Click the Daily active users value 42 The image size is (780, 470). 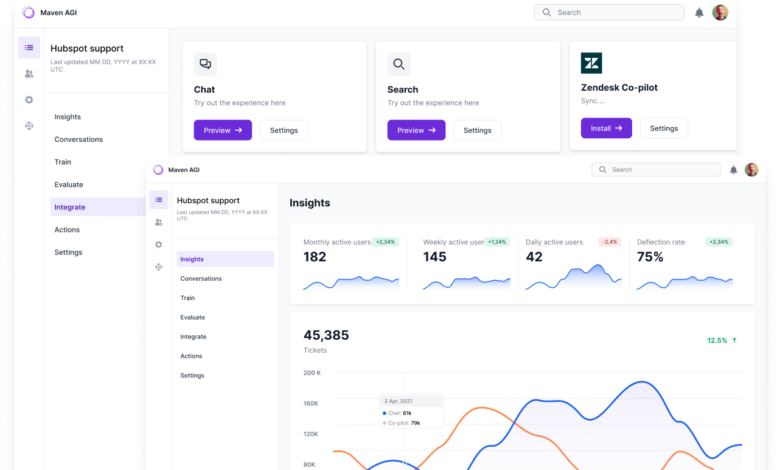(534, 257)
